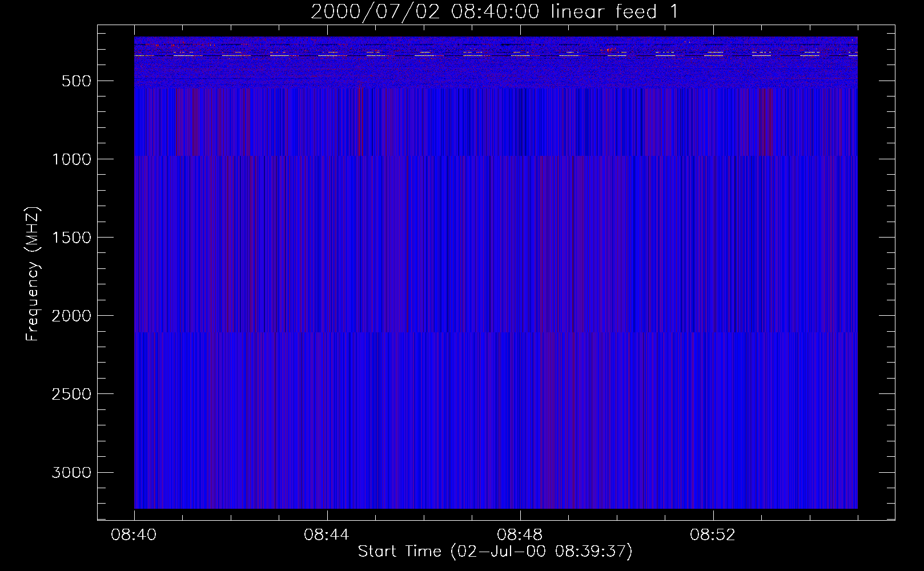Click the 'Start Time (02-Jul-00 08:39:37)' label
Viewport: 924px width, 571px height.
click(495, 552)
